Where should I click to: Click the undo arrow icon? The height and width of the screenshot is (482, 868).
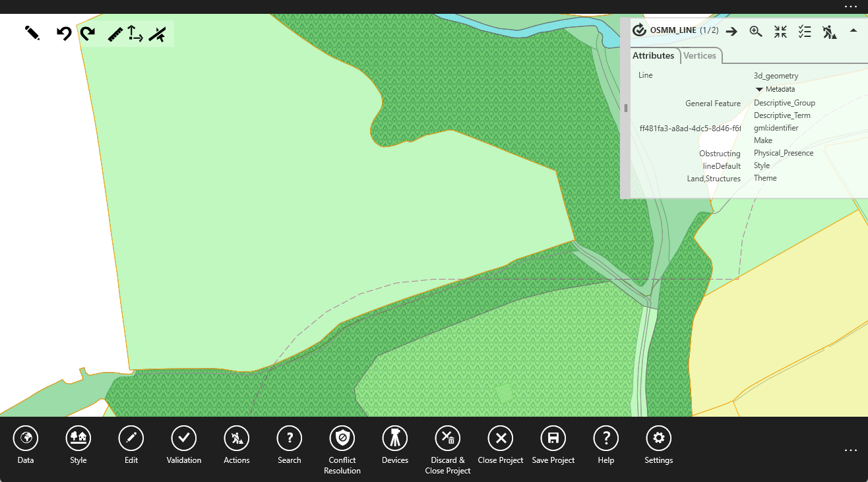[63, 34]
